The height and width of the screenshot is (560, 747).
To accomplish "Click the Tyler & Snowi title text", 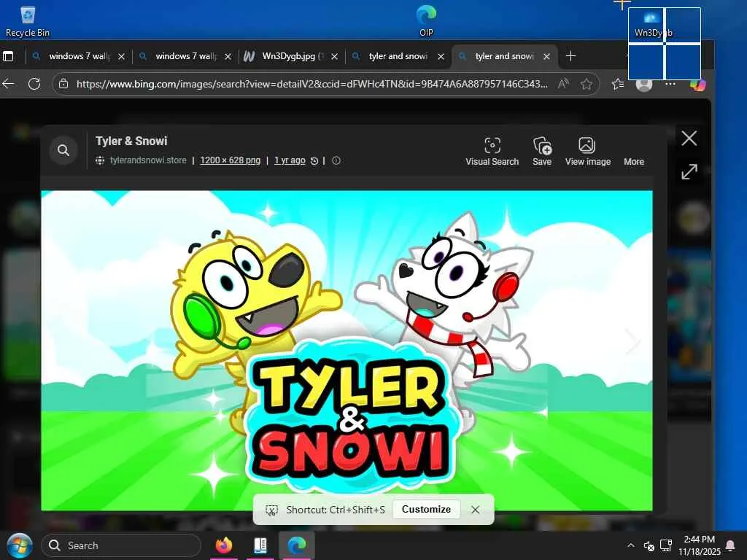I will pos(131,141).
